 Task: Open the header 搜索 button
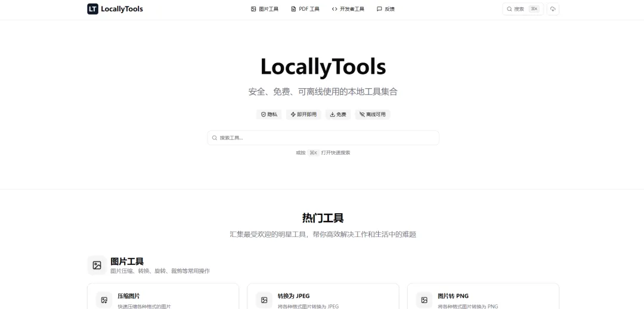(x=523, y=9)
